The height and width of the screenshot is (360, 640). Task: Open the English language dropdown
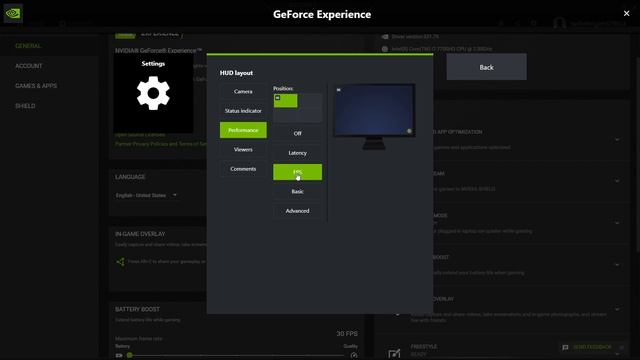coord(146,195)
